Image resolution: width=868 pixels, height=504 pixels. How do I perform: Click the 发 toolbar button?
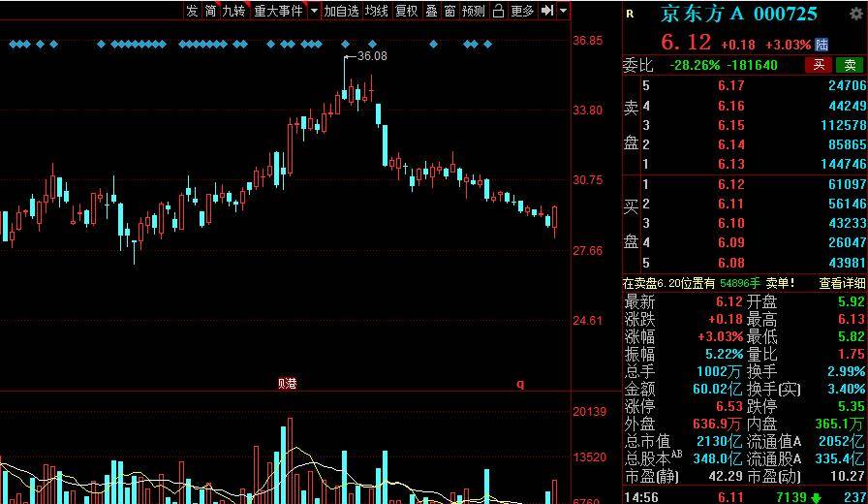coord(192,11)
